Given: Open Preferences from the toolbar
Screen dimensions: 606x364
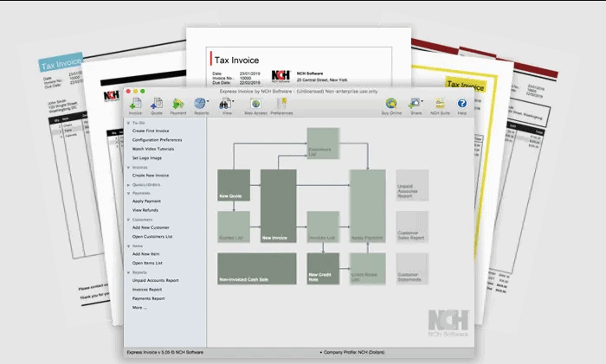Looking at the screenshot, I should [x=281, y=105].
